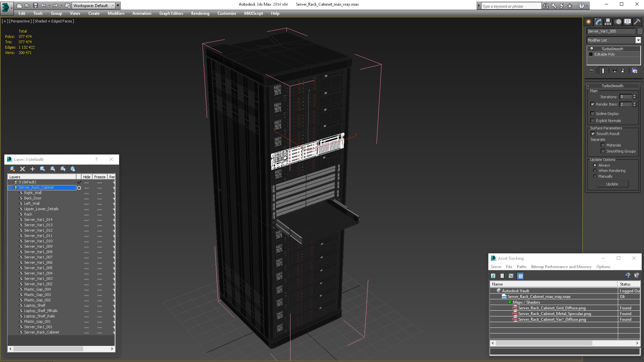
Task: Open the Paths menu in Asset Tracking
Action: 522,267
